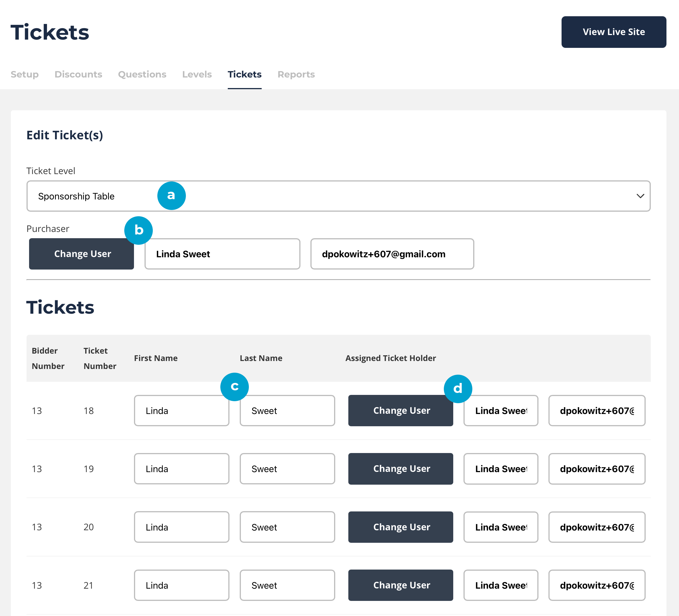This screenshot has width=679, height=616.
Task: Click the blue 'a' annotation marker
Action: click(171, 195)
